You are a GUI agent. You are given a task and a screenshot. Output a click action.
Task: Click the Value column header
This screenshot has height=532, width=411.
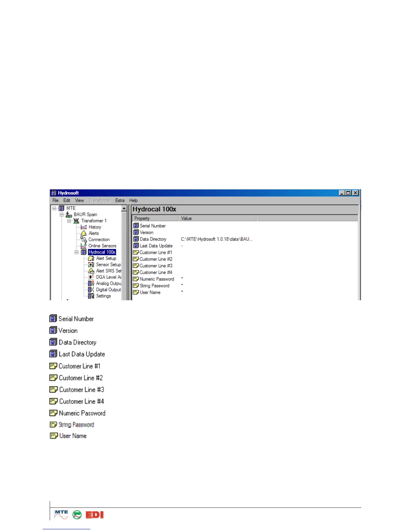218,218
